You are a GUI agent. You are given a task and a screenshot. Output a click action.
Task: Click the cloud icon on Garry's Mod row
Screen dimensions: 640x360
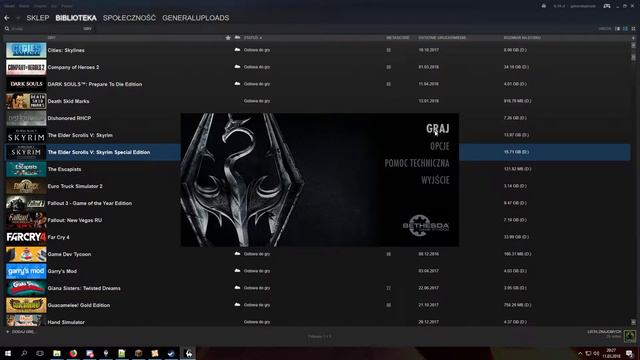[237, 271]
